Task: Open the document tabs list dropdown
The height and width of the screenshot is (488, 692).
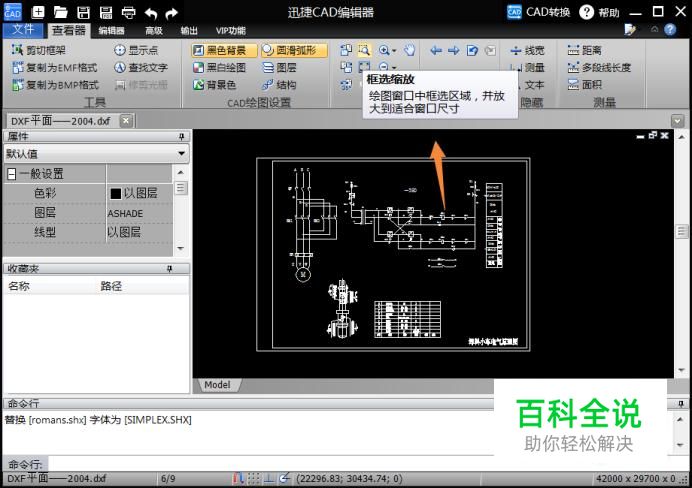Action: [x=677, y=120]
